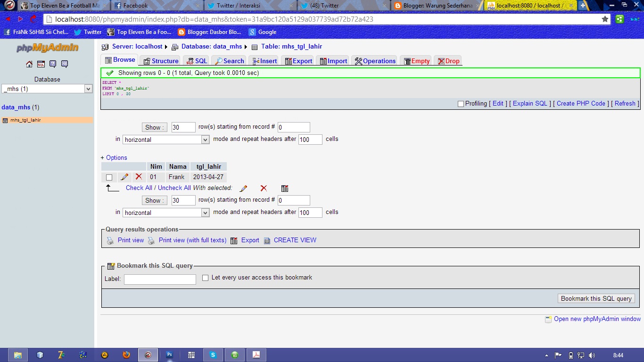644x362 pixels.
Task: Show hidden system tray icons arrow
Action: (546, 355)
